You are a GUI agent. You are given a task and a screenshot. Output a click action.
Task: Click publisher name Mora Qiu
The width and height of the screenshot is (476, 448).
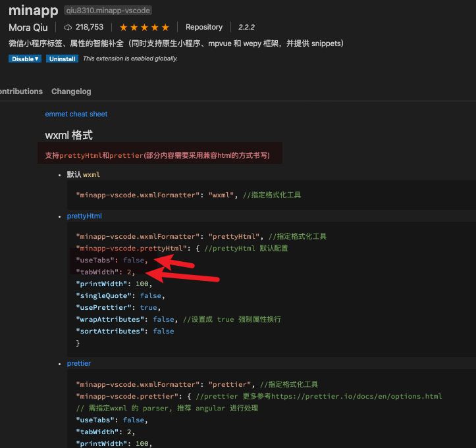[x=28, y=28]
